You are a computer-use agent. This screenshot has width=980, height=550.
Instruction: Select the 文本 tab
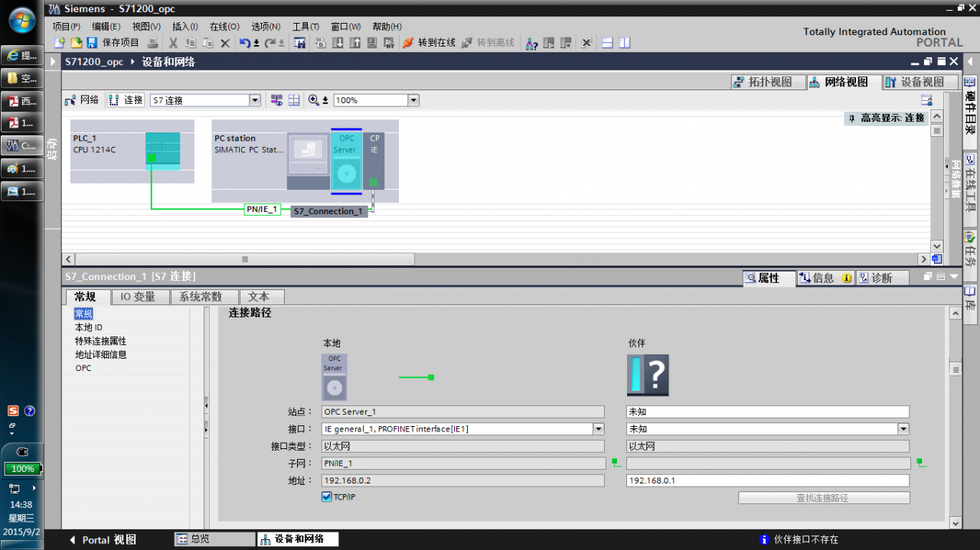tap(260, 297)
